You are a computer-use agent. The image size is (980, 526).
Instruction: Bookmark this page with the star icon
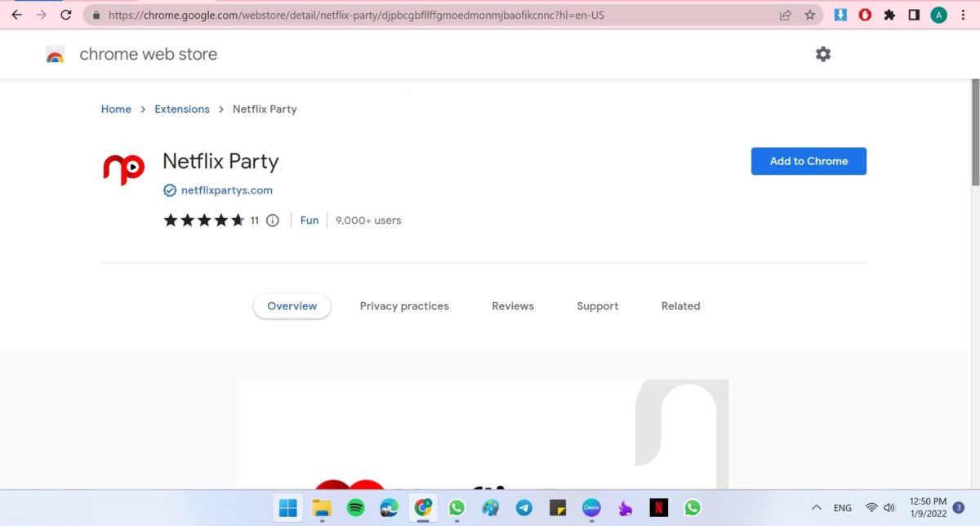click(x=809, y=15)
